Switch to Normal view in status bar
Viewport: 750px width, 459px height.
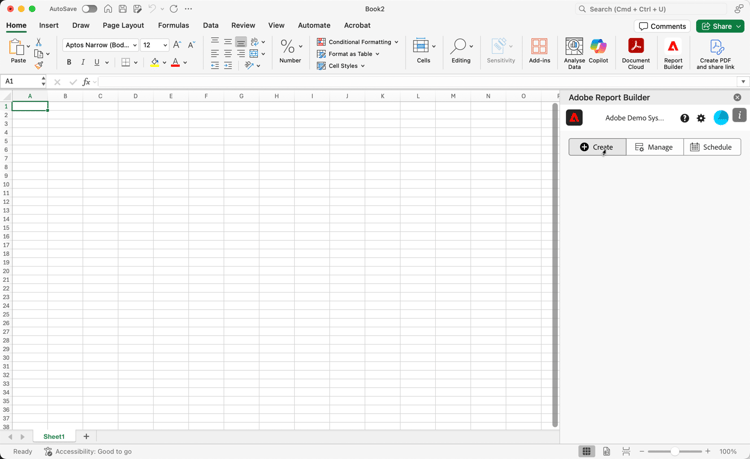(x=586, y=451)
